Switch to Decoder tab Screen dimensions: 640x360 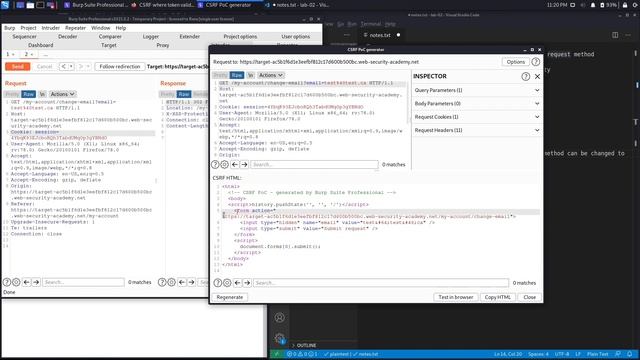coord(67,36)
